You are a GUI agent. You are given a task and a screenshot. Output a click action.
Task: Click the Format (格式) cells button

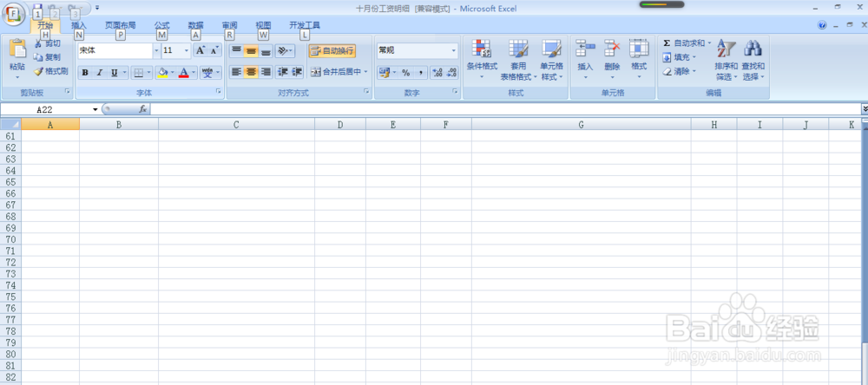point(639,60)
